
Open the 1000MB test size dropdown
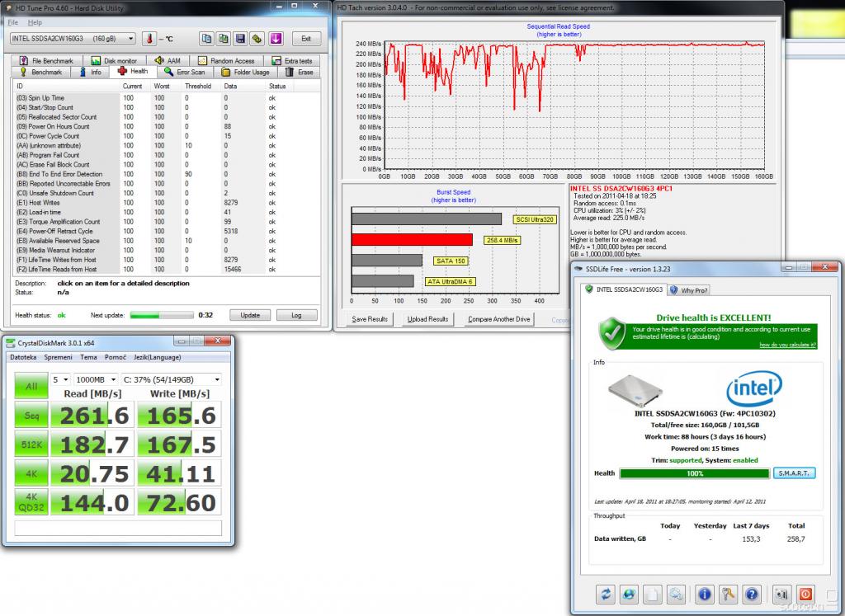[x=96, y=379]
